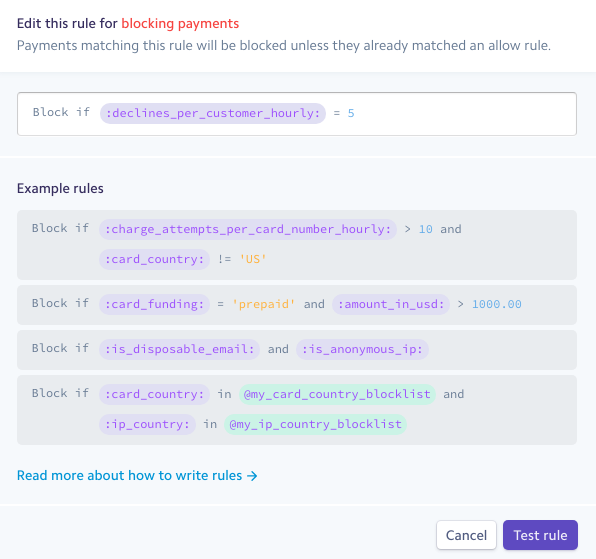Pick the prepaid card funding example rule
Viewport: 596px width, 559px height.
[x=297, y=305]
